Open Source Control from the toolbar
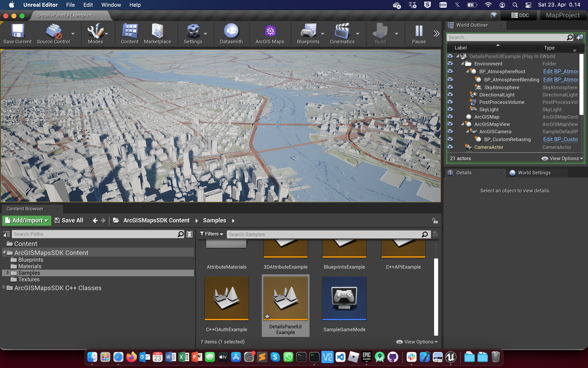The width and height of the screenshot is (588, 368). click(x=53, y=34)
